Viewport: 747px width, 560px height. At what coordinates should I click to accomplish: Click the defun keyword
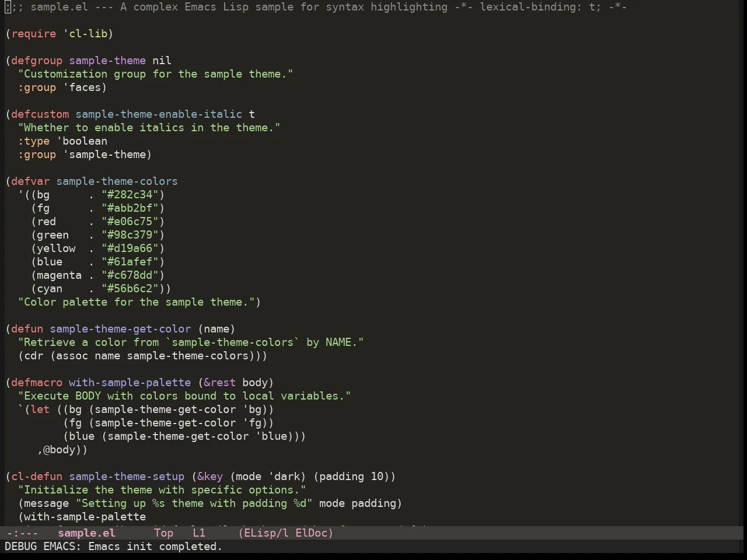(27, 329)
